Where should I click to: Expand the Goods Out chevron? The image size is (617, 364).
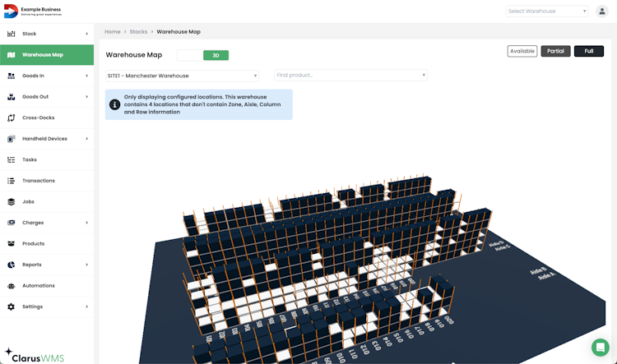click(x=86, y=97)
